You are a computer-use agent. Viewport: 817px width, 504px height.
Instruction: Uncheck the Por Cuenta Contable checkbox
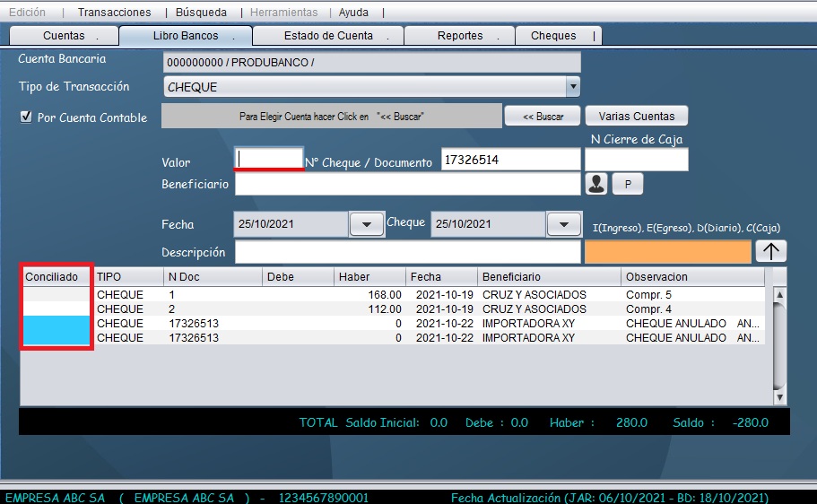[26, 117]
